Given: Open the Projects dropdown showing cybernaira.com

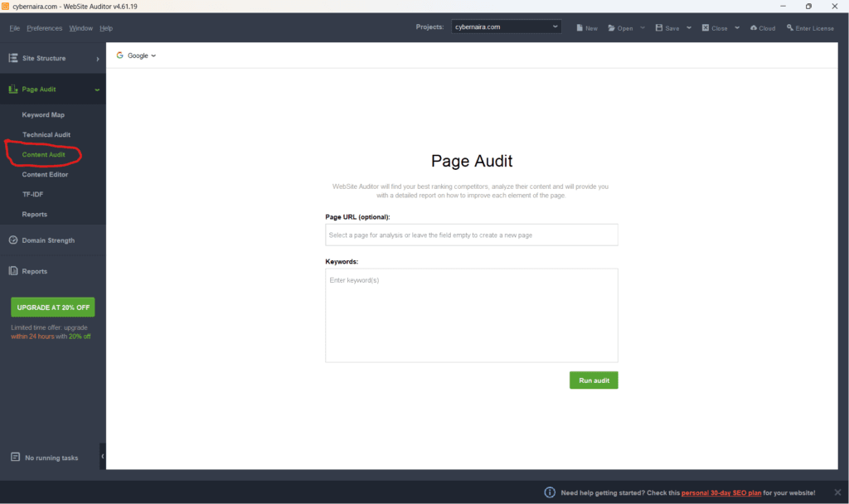Looking at the screenshot, I should click(x=507, y=27).
